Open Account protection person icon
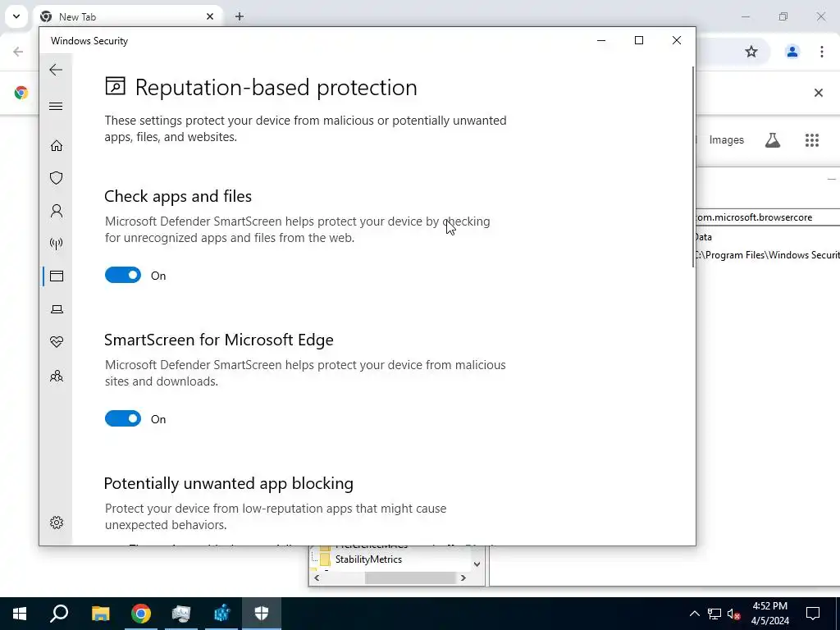Image resolution: width=840 pixels, height=630 pixels. [x=57, y=211]
